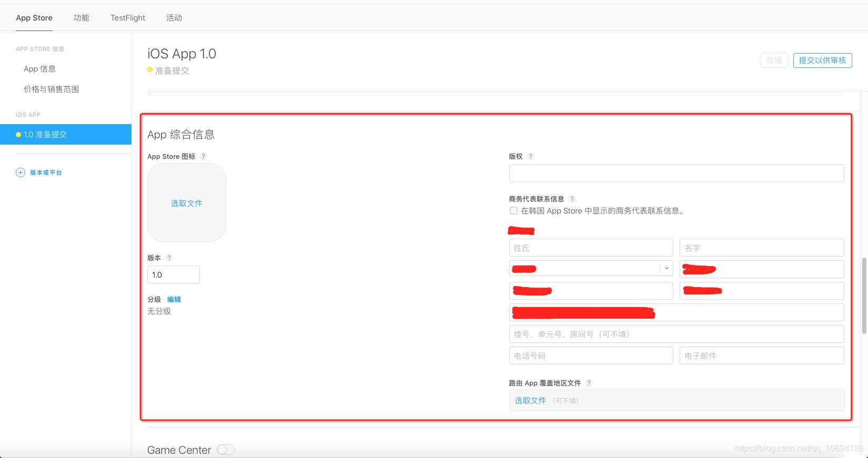This screenshot has width=868, height=458.
Task: Open the 活动 tab
Action: pyautogui.click(x=174, y=18)
